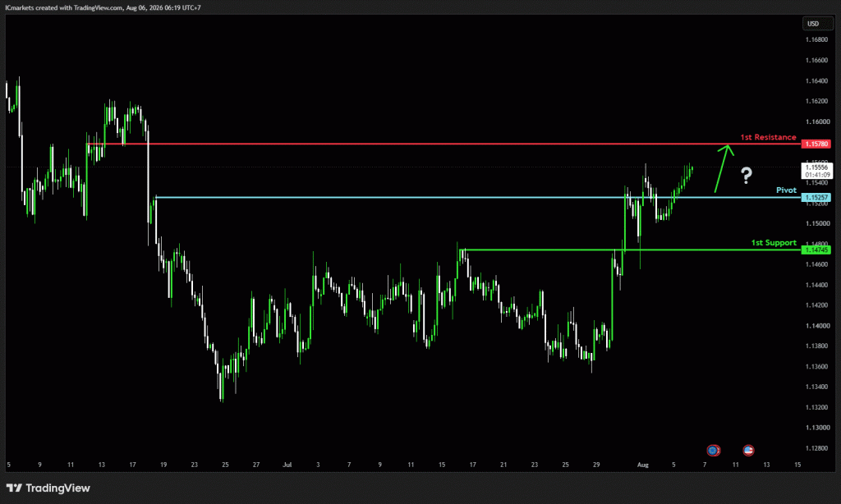Select the 1st Support text label
Viewport: 841px width, 504px height.
tap(774, 243)
